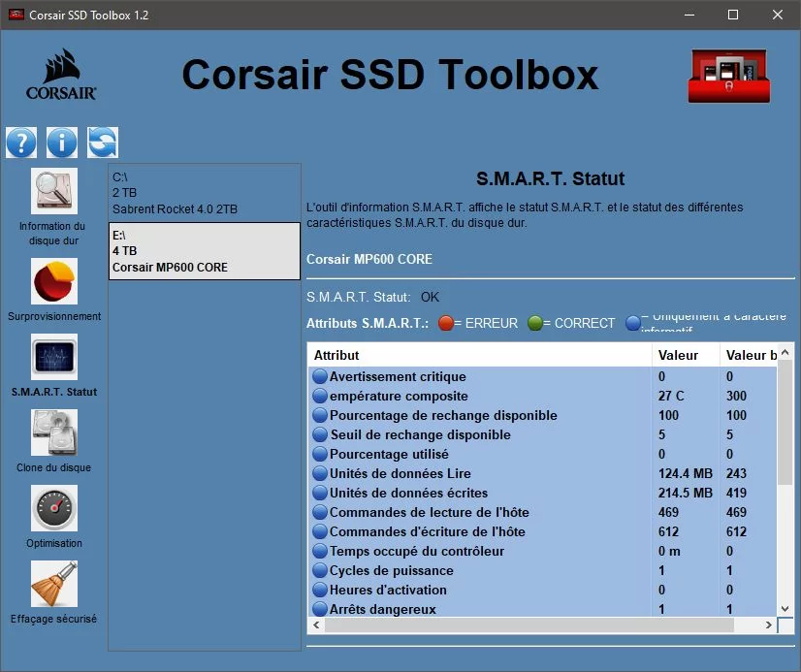Select the S.M.A.R.T. Statut monitor icon
This screenshot has height=672, width=801.
tap(54, 357)
